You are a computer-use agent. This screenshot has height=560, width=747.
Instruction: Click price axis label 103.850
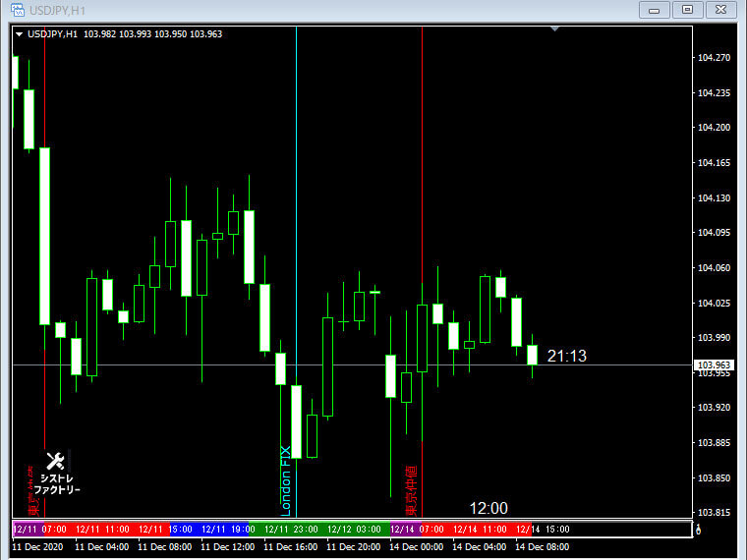[x=714, y=478]
